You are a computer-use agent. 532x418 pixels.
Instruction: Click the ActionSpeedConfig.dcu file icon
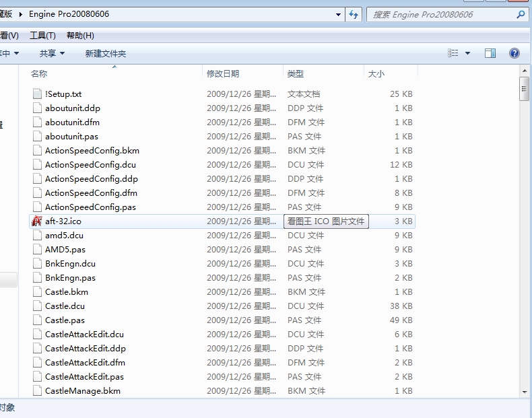37,165
